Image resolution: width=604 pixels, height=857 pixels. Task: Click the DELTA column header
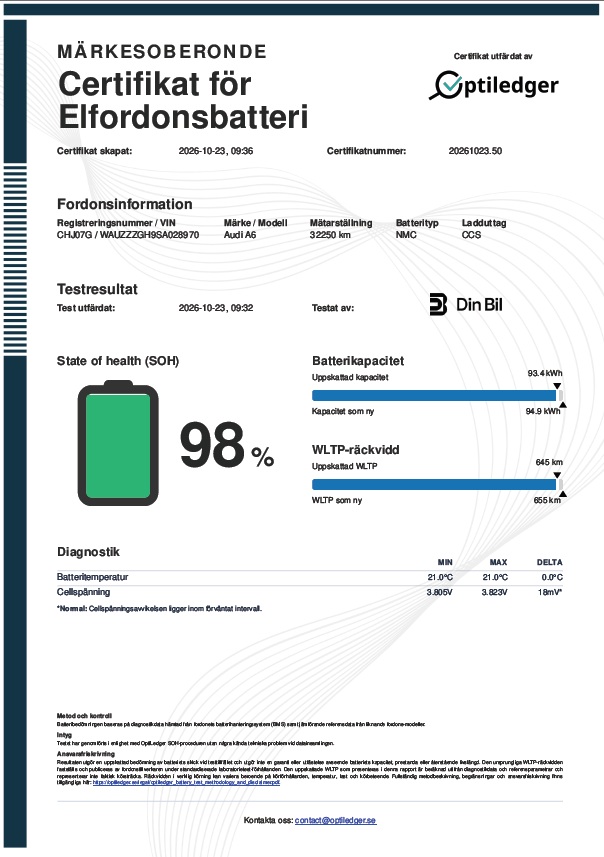pos(549,562)
